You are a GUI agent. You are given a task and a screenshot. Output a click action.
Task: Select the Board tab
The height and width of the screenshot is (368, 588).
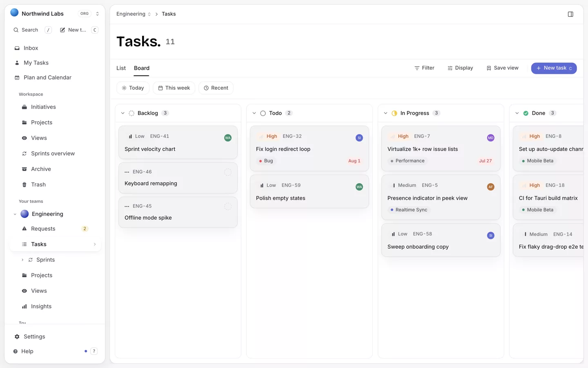(142, 68)
